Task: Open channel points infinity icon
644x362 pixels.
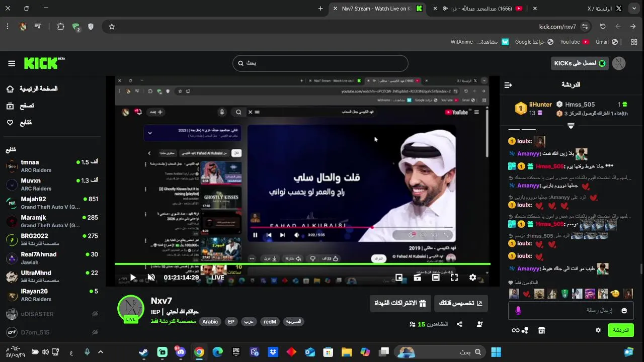Action: tap(515, 330)
